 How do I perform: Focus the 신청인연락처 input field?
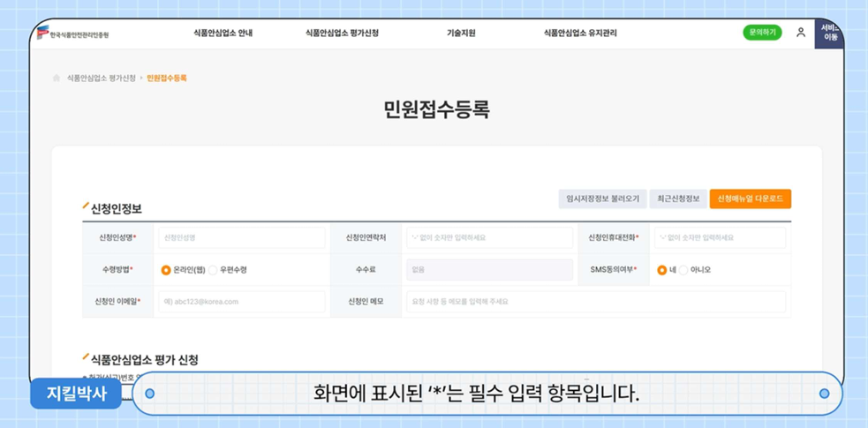490,237
